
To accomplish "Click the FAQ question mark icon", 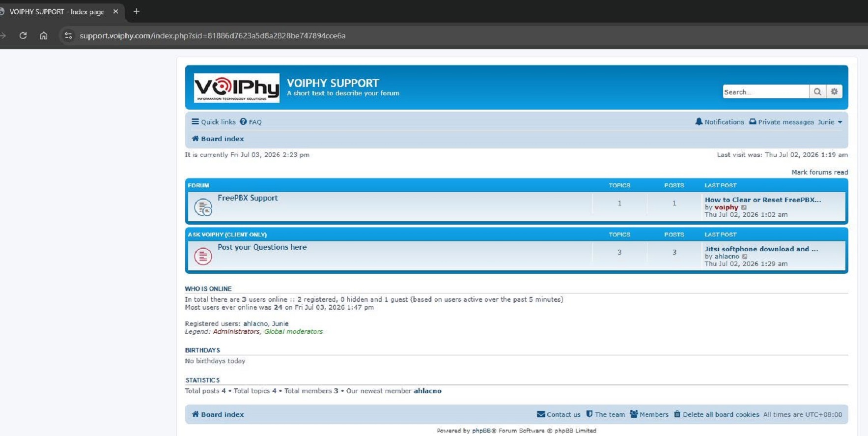I will [243, 121].
